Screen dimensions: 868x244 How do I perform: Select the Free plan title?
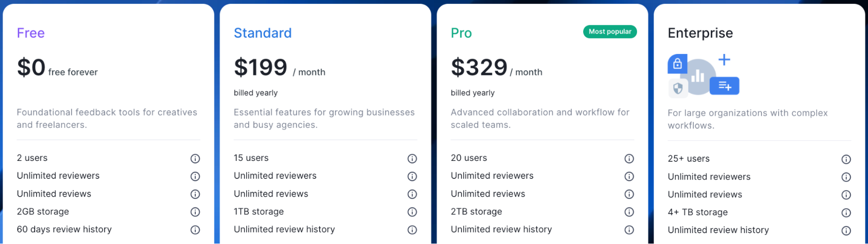(31, 33)
